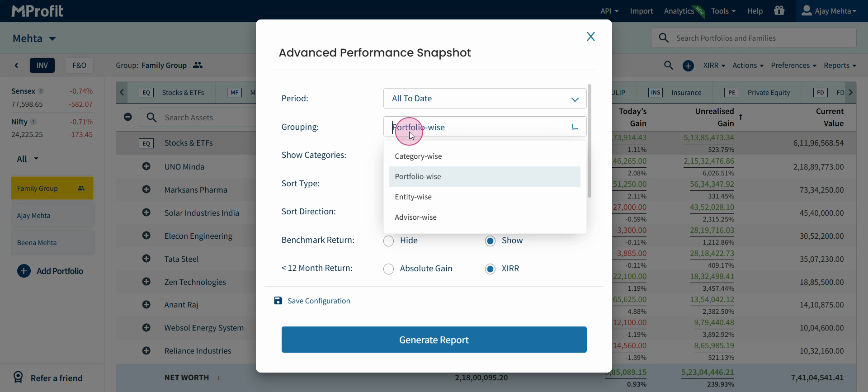
Task: Click the collapse minus icon near Search Assets
Action: (128, 117)
